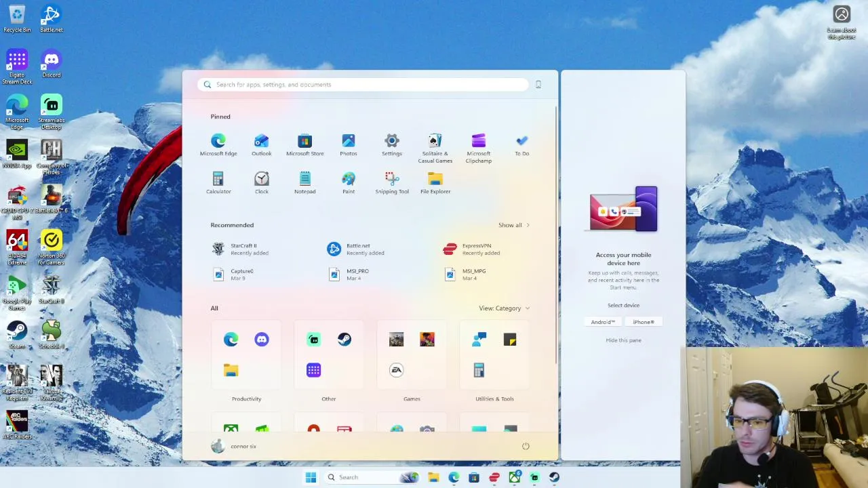
Task: Open Streamlabs in the Other category
Action: click(313, 340)
